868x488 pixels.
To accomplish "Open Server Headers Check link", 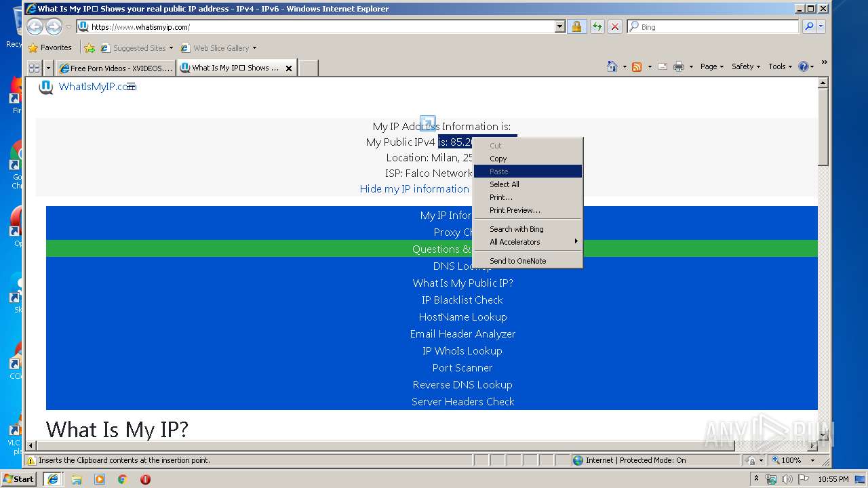I will tap(463, 402).
